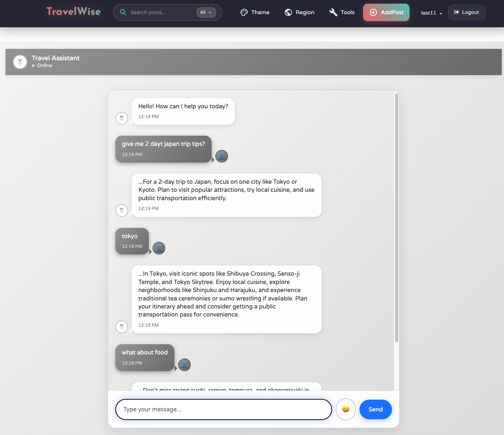
Task: Open the emoji picker button
Action: [x=346, y=409]
